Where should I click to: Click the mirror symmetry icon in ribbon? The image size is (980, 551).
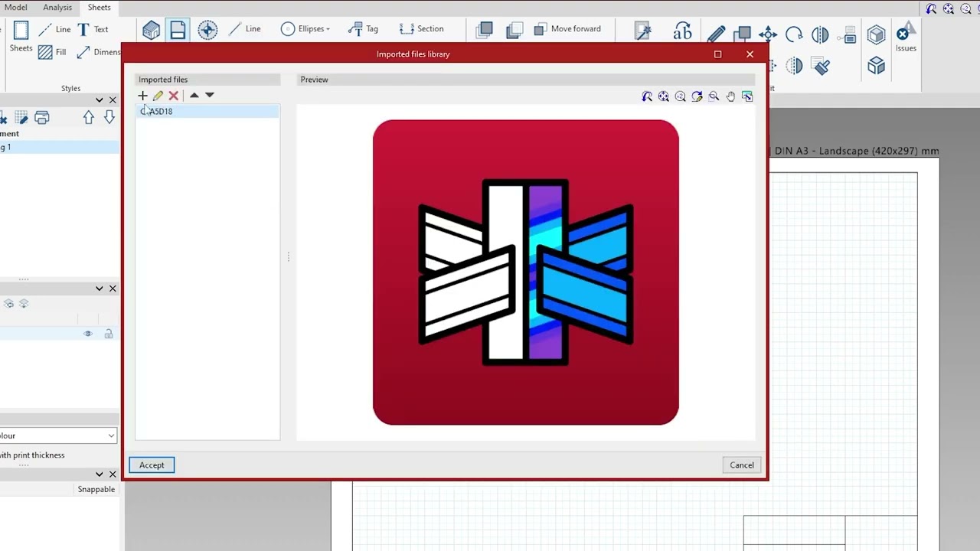(x=820, y=34)
